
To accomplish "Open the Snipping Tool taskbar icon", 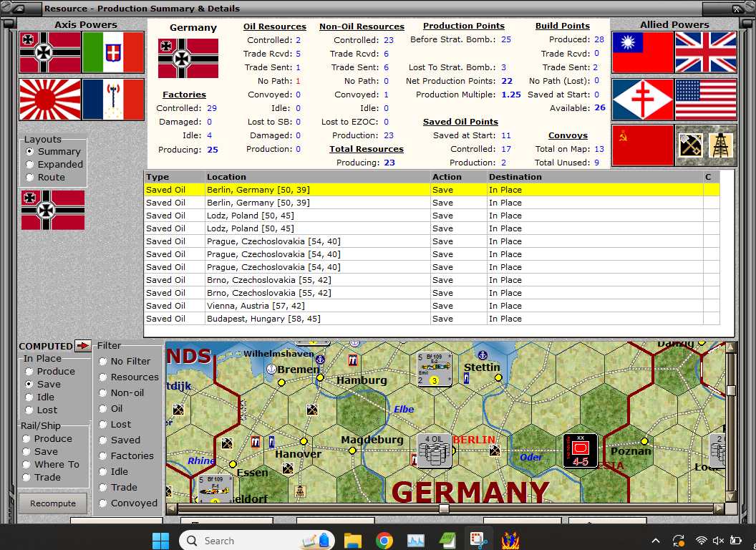I will [478, 541].
